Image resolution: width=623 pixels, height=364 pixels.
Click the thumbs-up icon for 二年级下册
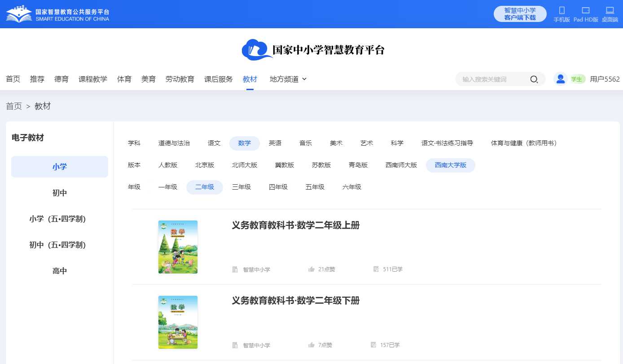click(311, 345)
